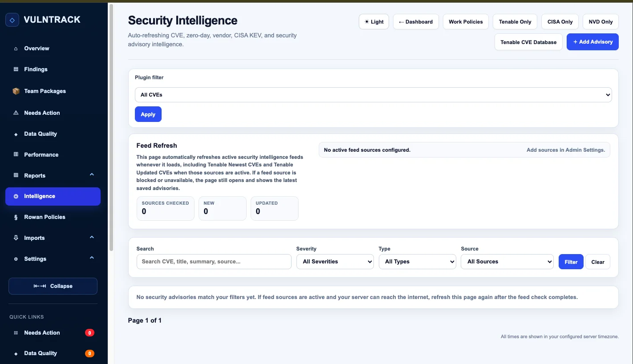This screenshot has width=633, height=364.
Task: Focus the Search CVE text field
Action: (x=214, y=262)
